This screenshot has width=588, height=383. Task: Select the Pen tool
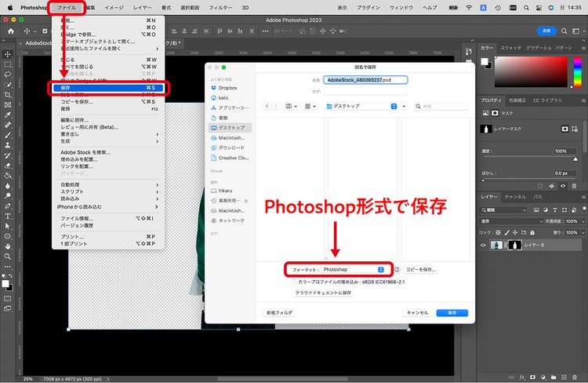click(8, 206)
